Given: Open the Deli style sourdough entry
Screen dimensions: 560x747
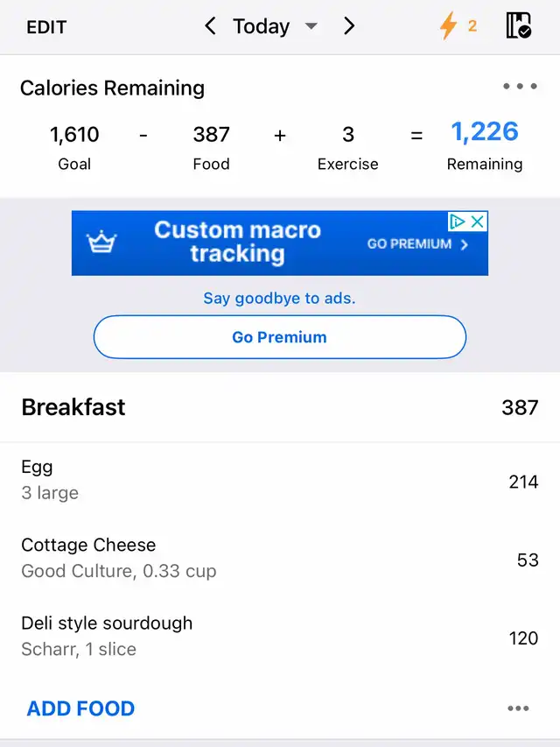Looking at the screenshot, I should 280,636.
